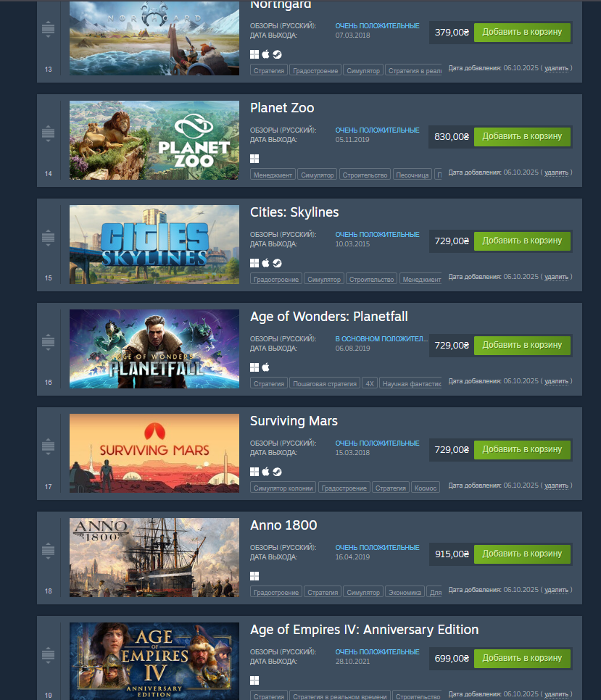Select the Песочница tag under Planet Zoo
The width and height of the screenshot is (601, 700).
pos(412,175)
